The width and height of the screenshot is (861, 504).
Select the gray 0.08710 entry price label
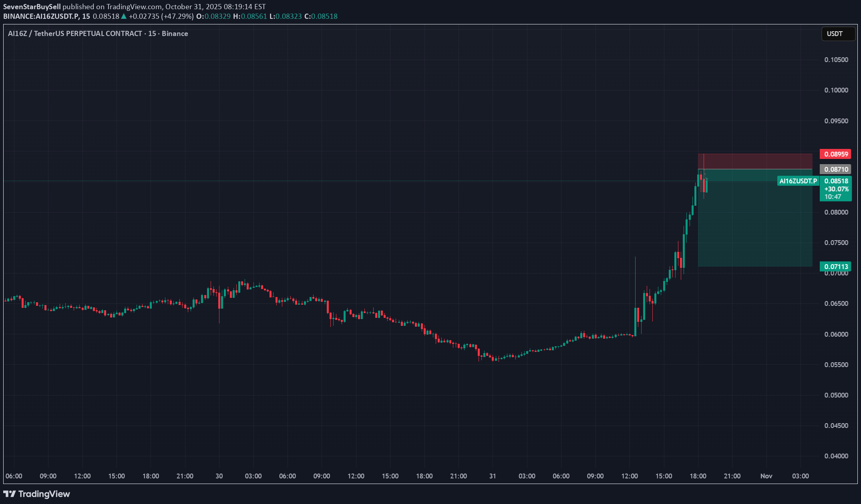835,169
